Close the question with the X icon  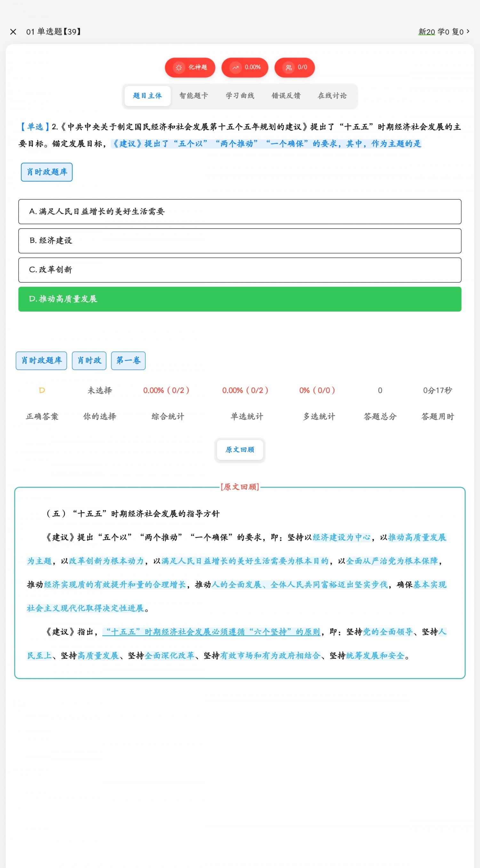tap(13, 32)
